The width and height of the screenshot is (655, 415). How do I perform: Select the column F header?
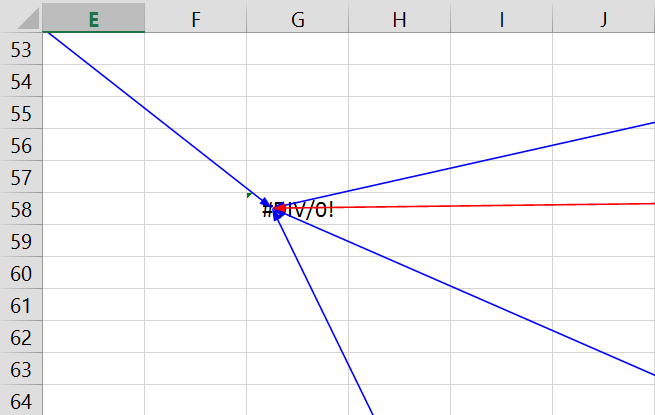click(195, 18)
